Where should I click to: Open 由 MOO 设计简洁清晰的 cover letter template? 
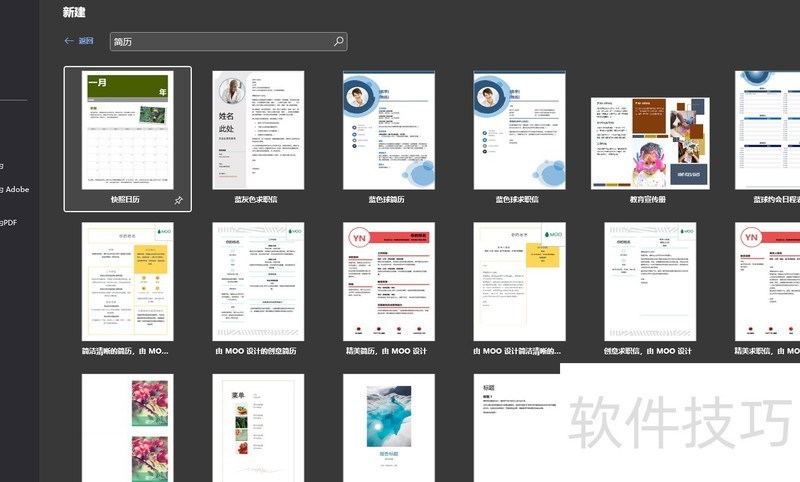519,282
